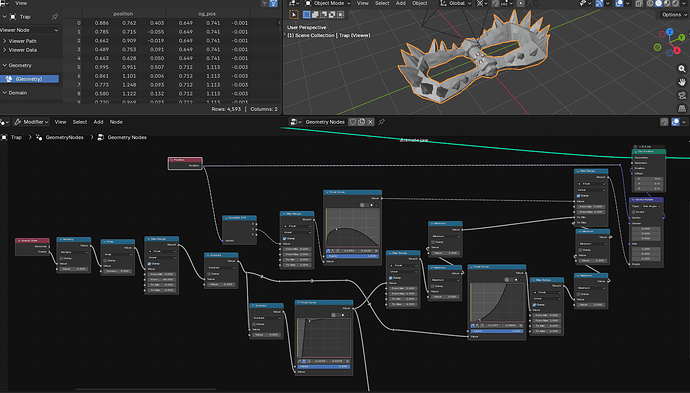The image size is (690, 393).
Task: Toggle Clamp on Multiply node
Action: pyautogui.click(x=62, y=258)
